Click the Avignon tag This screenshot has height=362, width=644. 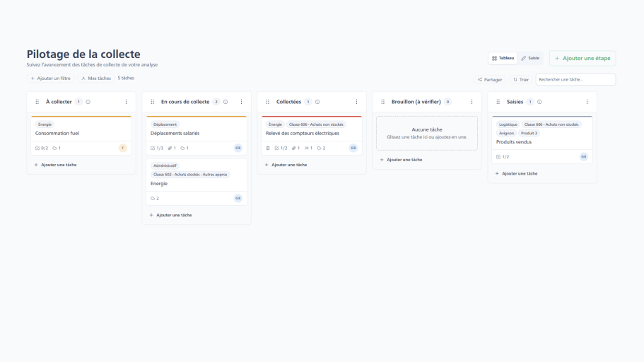click(x=506, y=133)
